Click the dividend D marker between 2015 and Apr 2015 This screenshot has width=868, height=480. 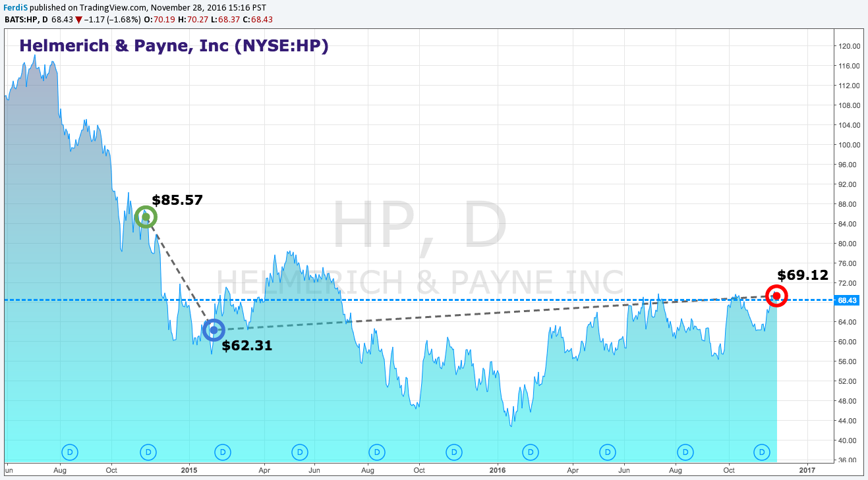(x=223, y=452)
